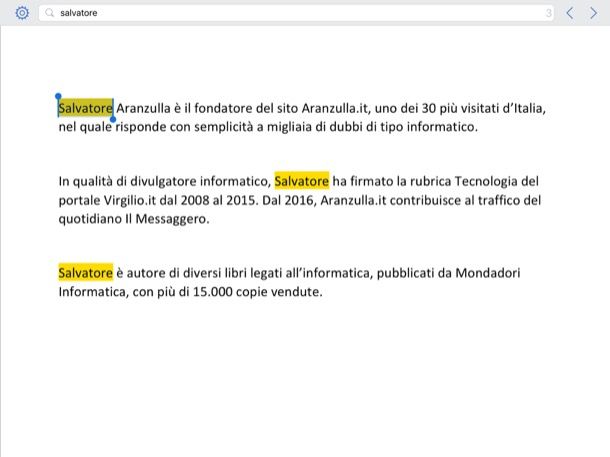
Task: Click highlighted 'Salvatore' before 'è autore'
Action: [x=86, y=273]
